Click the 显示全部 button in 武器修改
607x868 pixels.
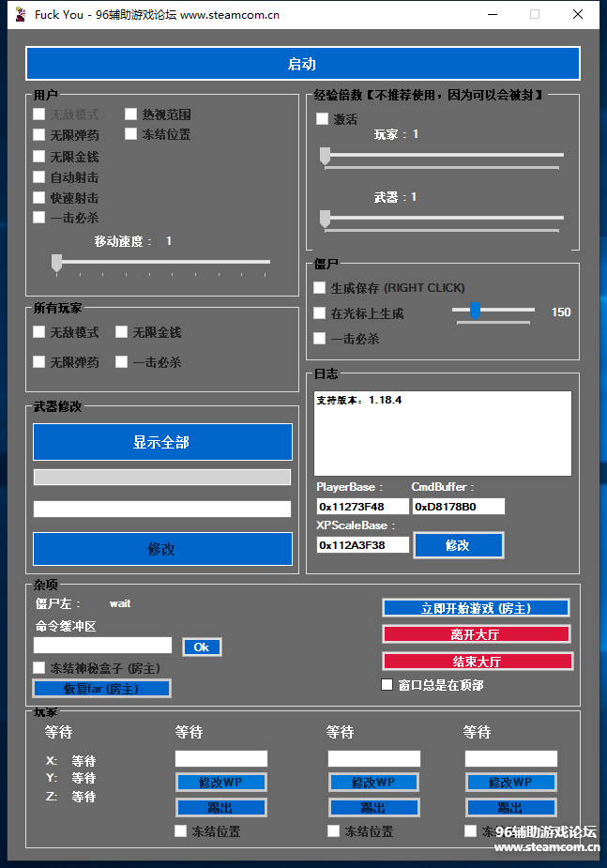(162, 442)
